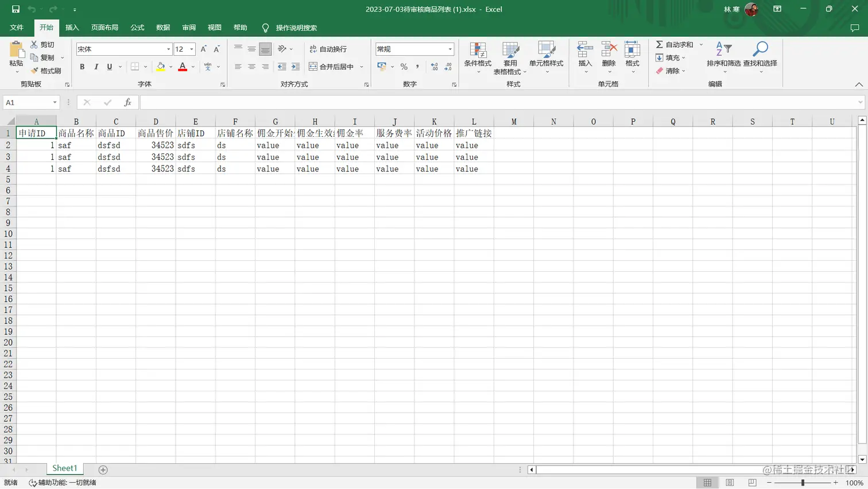Click the Copy (复制) icon
The width and height of the screenshot is (868, 489).
[34, 57]
